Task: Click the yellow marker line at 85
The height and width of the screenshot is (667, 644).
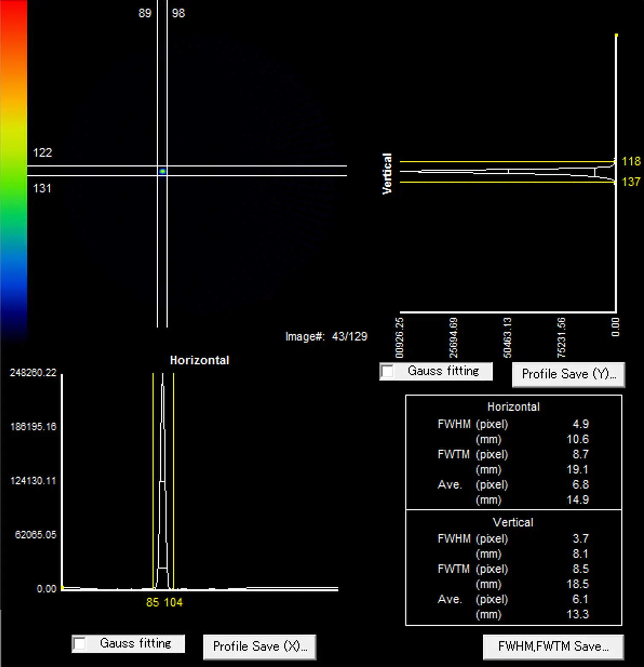Action: click(x=153, y=469)
